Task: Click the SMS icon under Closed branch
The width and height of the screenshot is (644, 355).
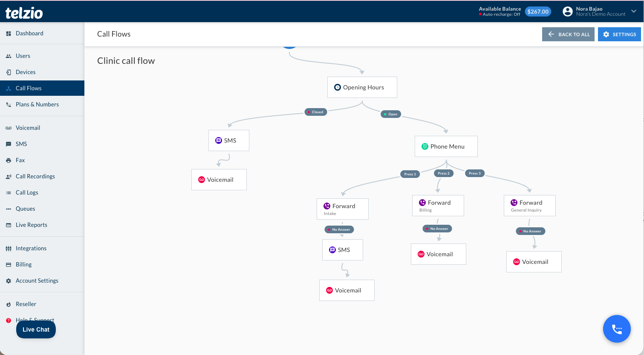Action: click(x=219, y=140)
